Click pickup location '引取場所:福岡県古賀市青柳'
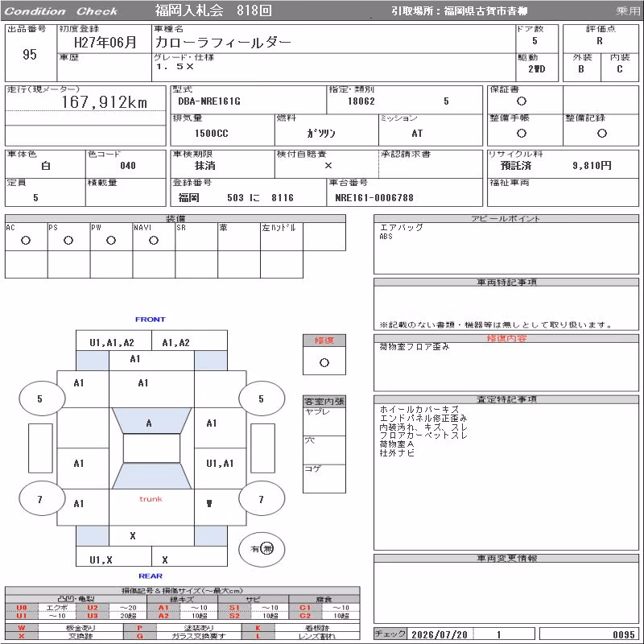Image resolution: width=644 pixels, height=644 pixels. click(459, 11)
